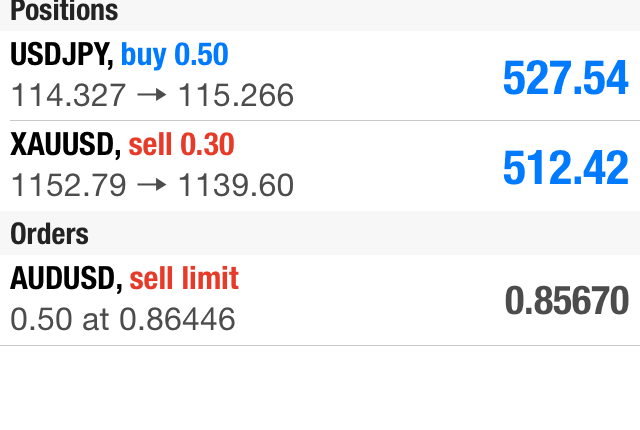Open the USDJPY position symbol

[x=60, y=54]
